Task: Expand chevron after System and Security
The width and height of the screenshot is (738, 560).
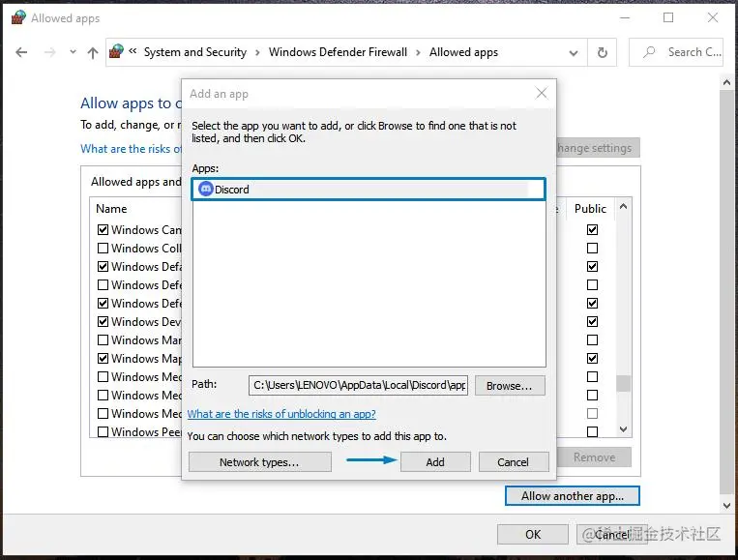Action: 257,52
